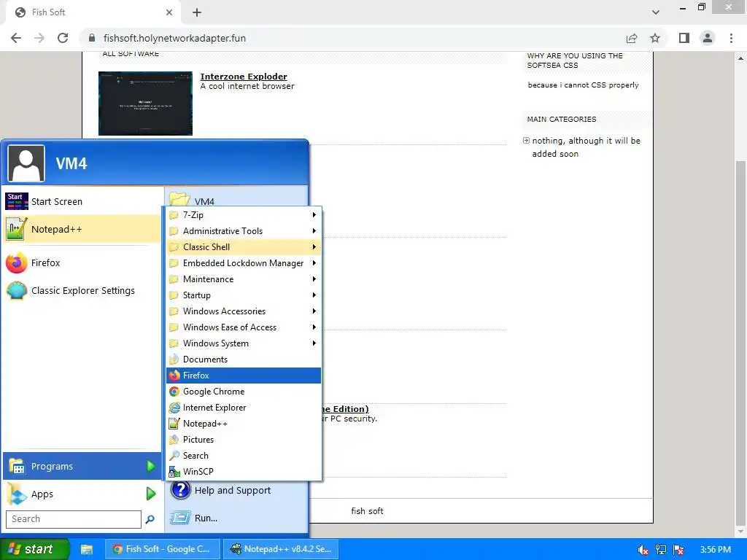Click the network icon in system tray
The image size is (747, 560).
coord(661,550)
